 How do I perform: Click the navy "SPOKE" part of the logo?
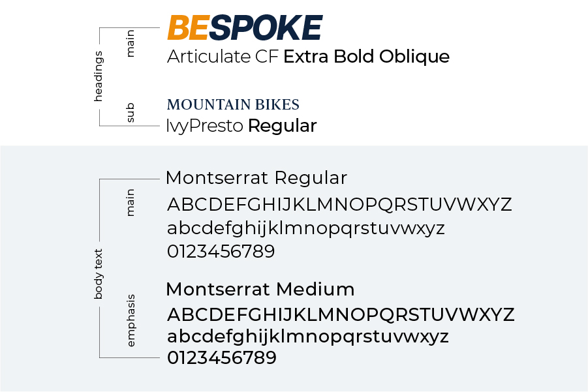click(x=266, y=28)
